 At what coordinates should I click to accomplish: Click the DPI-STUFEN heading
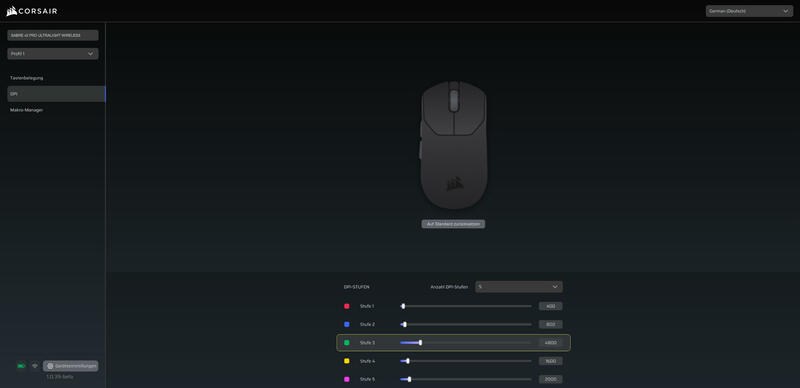click(356, 287)
